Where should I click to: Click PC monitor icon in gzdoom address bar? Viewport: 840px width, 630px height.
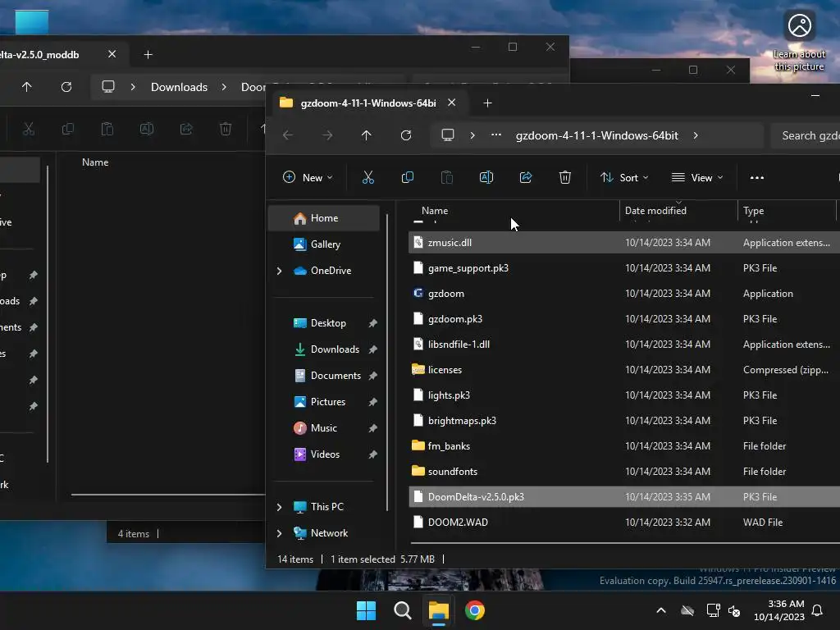click(448, 135)
